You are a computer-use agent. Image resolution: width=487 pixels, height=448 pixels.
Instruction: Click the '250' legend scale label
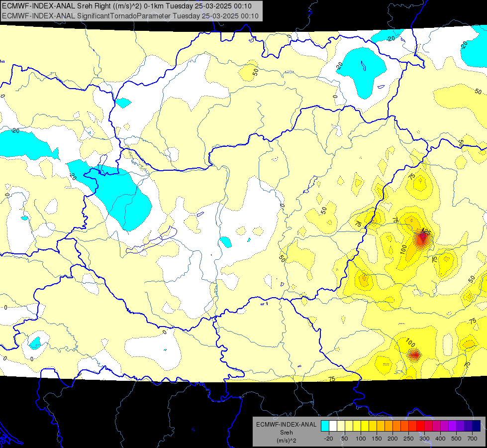point(408,439)
